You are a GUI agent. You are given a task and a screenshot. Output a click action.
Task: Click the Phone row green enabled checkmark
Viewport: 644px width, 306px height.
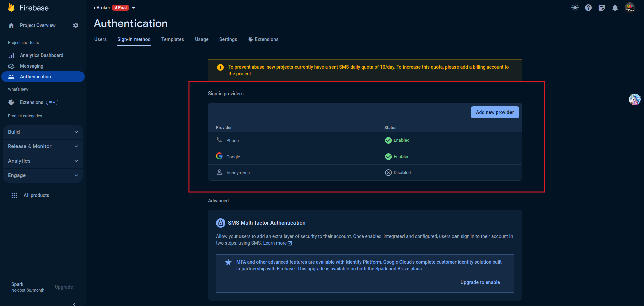click(x=388, y=140)
